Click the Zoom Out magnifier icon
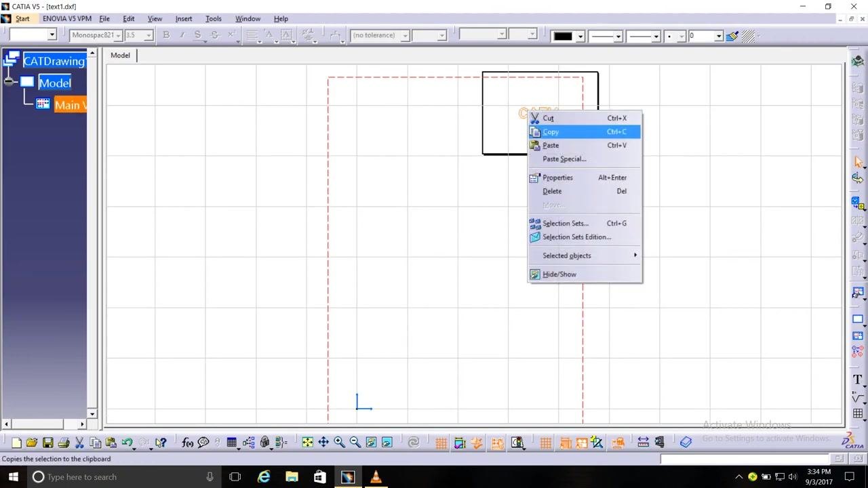This screenshot has height=488, width=868. [355, 443]
